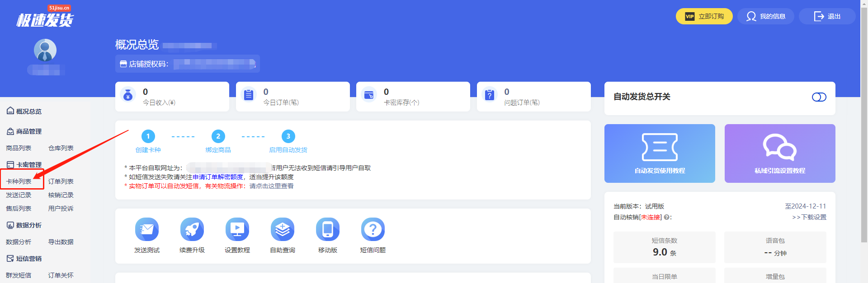Open the 短信问题 question mark icon

373,229
